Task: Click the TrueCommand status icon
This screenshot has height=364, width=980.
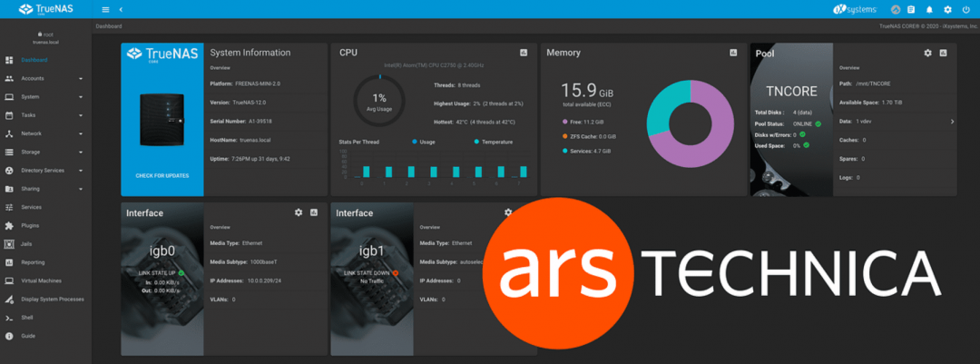Action: 895,9
